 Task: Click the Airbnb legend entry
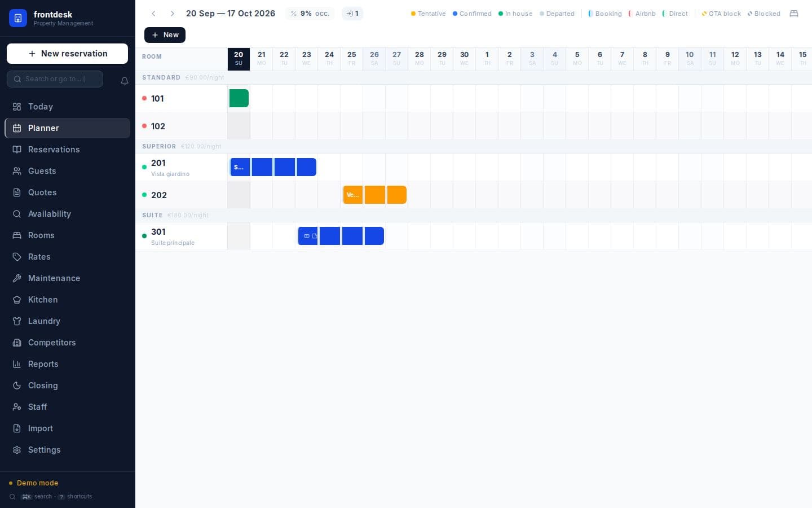click(x=642, y=14)
